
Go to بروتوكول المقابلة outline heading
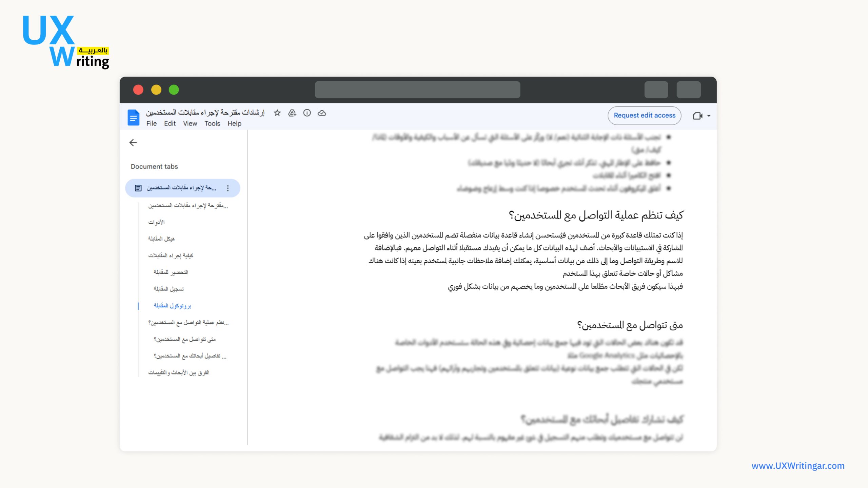pos(172,306)
